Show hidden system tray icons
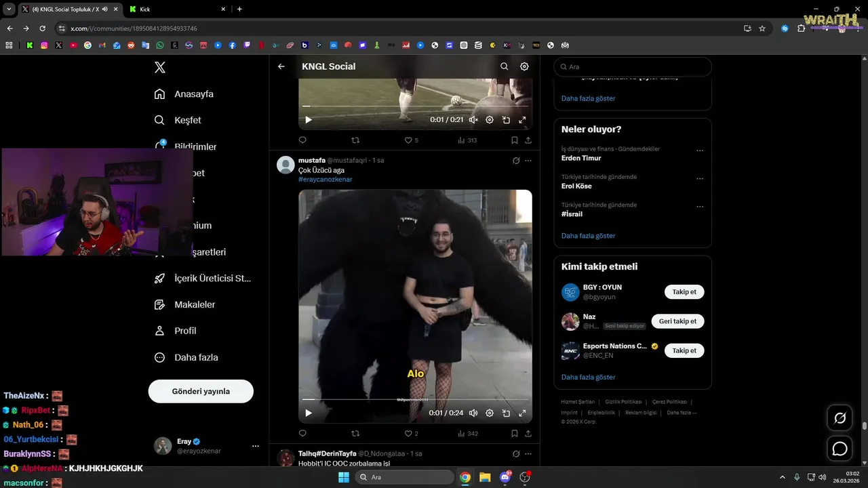Image resolution: width=868 pixels, height=488 pixels. click(782, 477)
